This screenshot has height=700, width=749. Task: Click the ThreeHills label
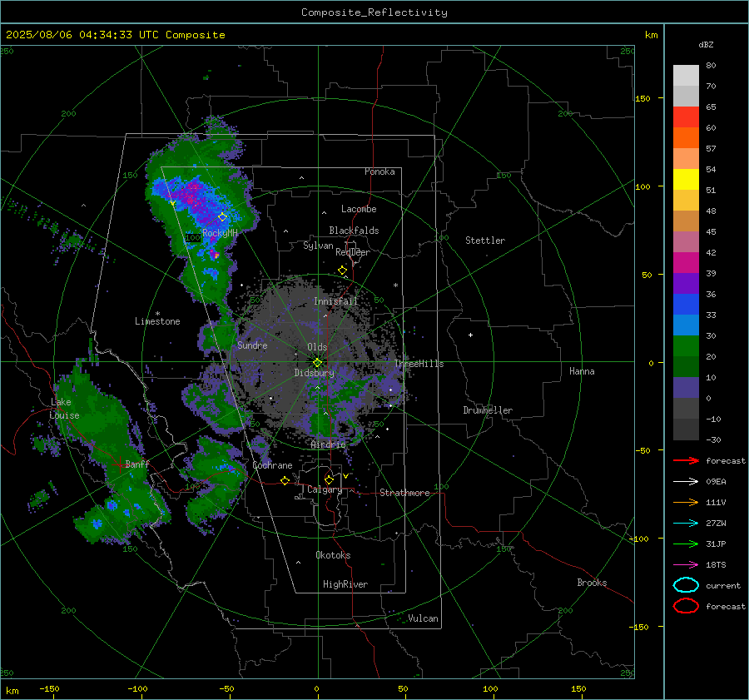419,364
